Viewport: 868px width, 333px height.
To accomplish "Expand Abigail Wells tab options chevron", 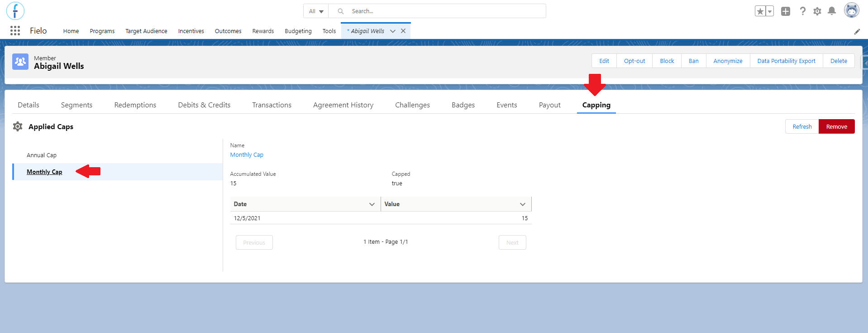I will tap(393, 31).
